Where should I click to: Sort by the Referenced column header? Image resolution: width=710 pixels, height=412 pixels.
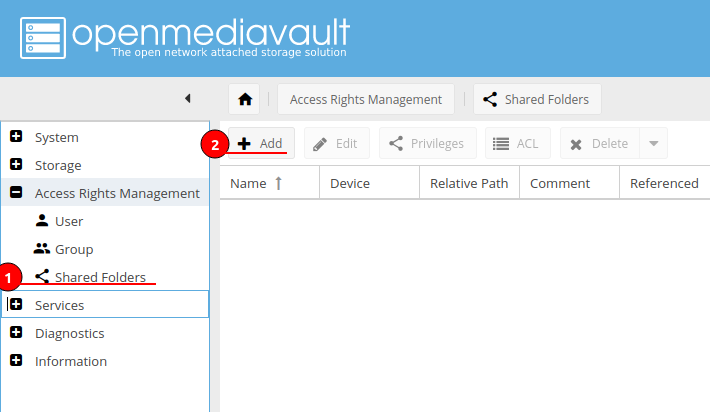pos(665,183)
